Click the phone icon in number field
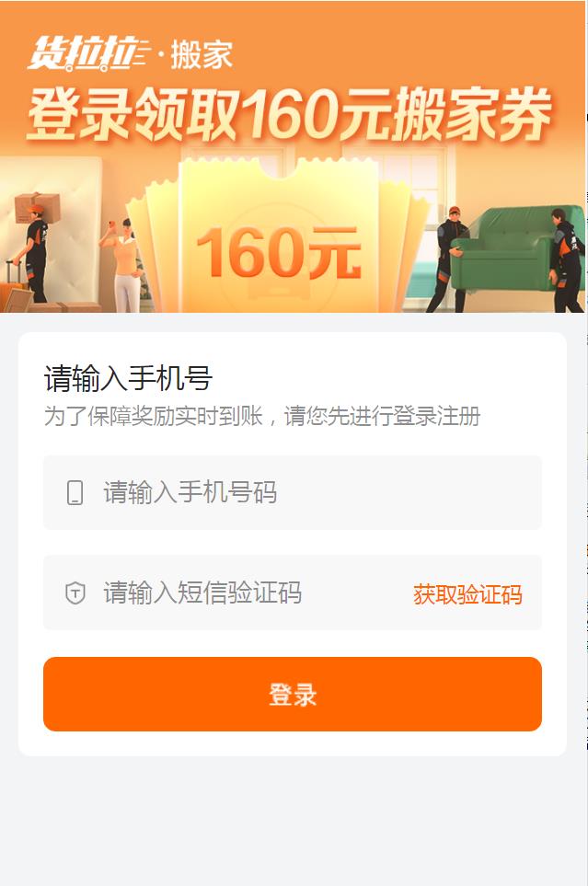The height and width of the screenshot is (886, 588). [x=75, y=493]
